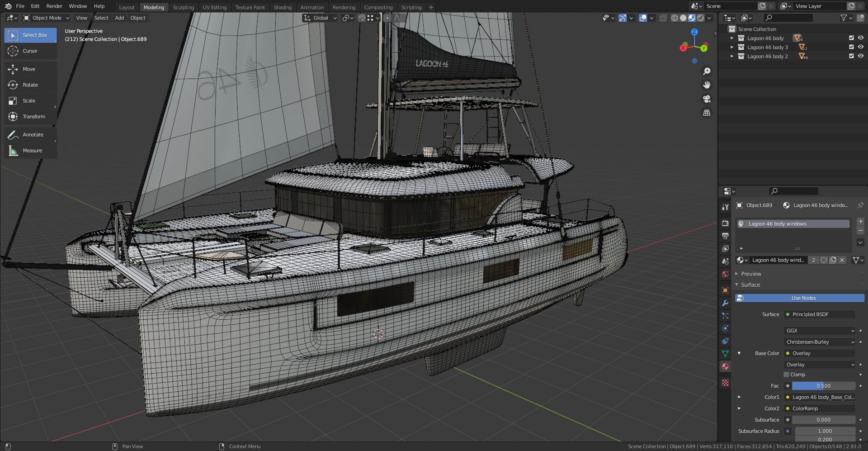This screenshot has width=868, height=451.
Task: Open the Object Data properties tab
Action: [725, 354]
